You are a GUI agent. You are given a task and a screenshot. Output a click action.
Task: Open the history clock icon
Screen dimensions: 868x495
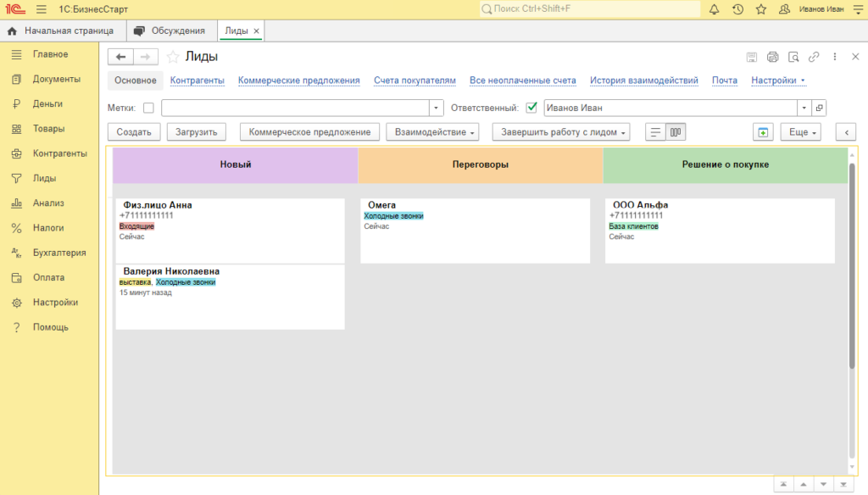[x=737, y=9]
